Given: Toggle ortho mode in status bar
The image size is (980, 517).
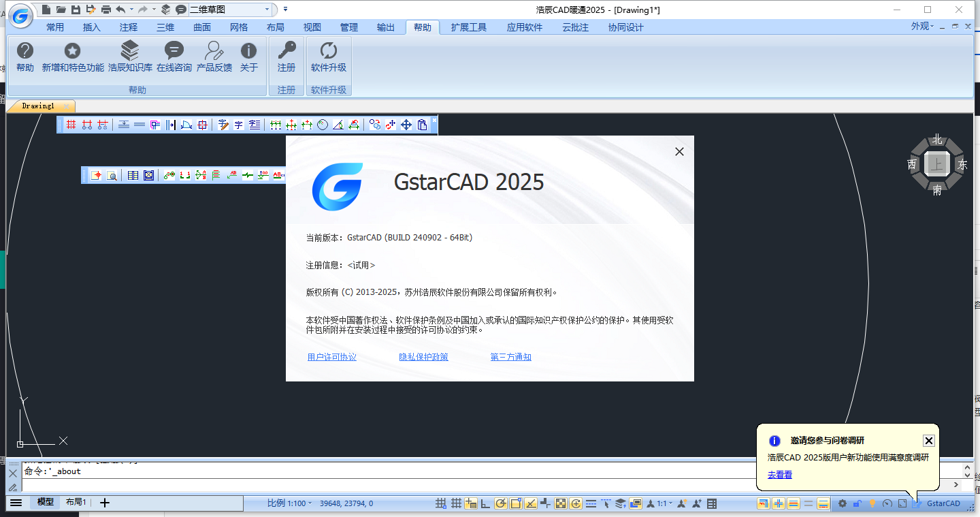Looking at the screenshot, I should (x=485, y=503).
